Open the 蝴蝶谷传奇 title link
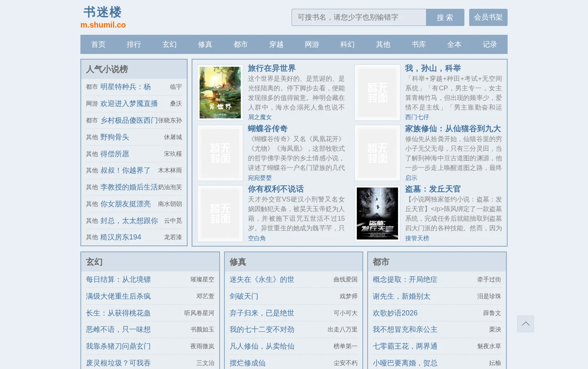The height and width of the screenshot is (369, 588). (268, 129)
